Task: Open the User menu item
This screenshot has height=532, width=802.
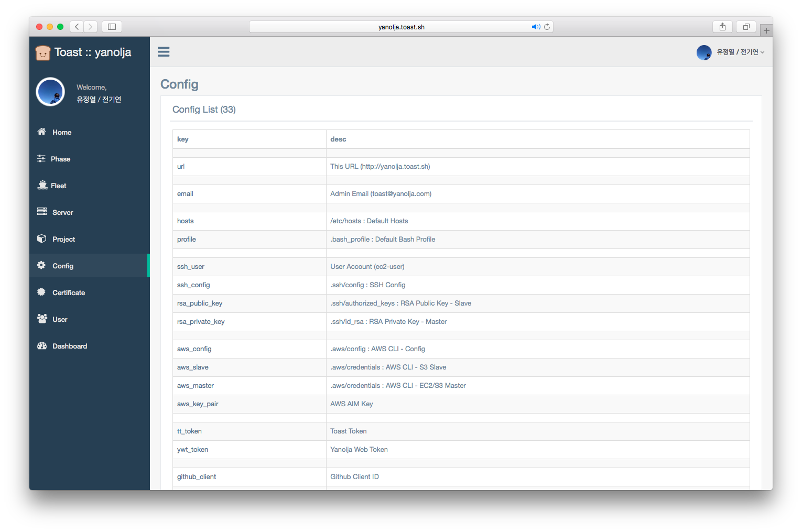Action: [x=90, y=319]
